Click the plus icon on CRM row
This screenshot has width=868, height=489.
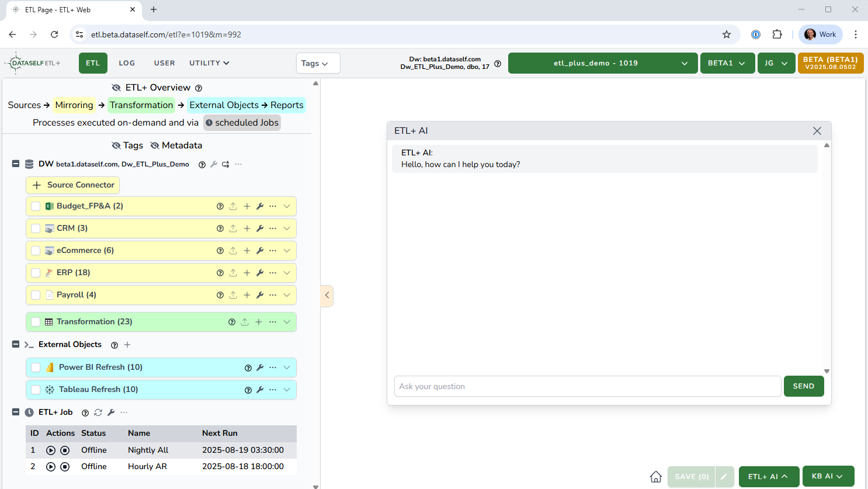pyautogui.click(x=247, y=228)
